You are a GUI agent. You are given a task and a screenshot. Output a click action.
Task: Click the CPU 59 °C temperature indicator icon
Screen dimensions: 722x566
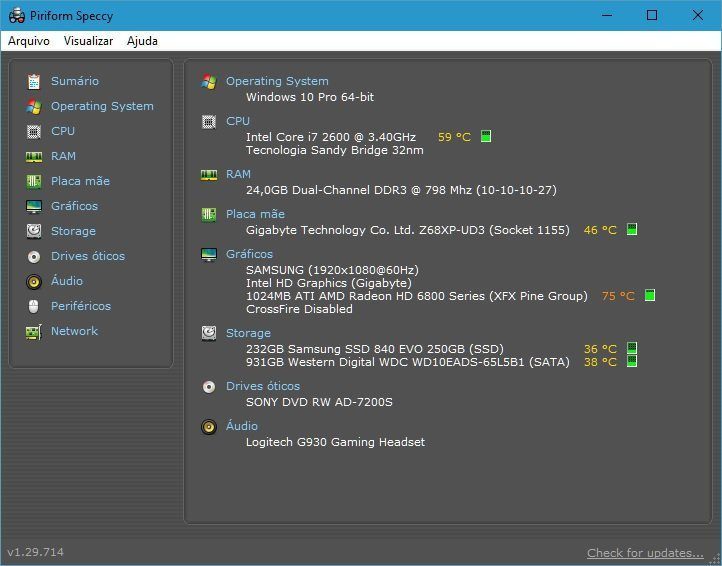pyautogui.click(x=486, y=136)
